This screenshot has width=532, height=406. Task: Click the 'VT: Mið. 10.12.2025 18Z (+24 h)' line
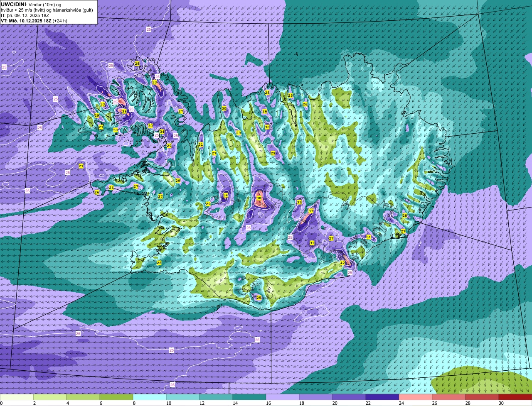34,20
